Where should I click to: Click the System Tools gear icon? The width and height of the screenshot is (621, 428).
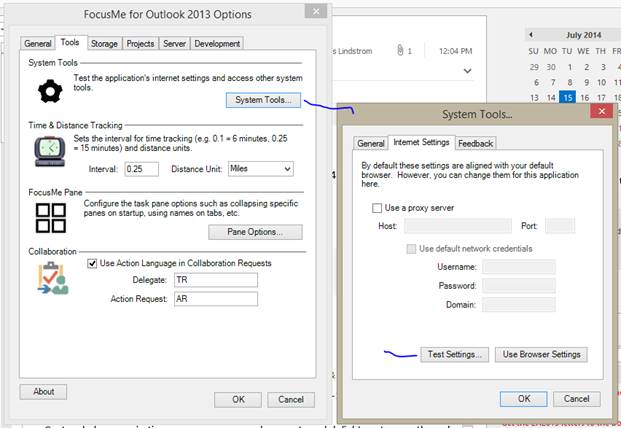coord(50,91)
